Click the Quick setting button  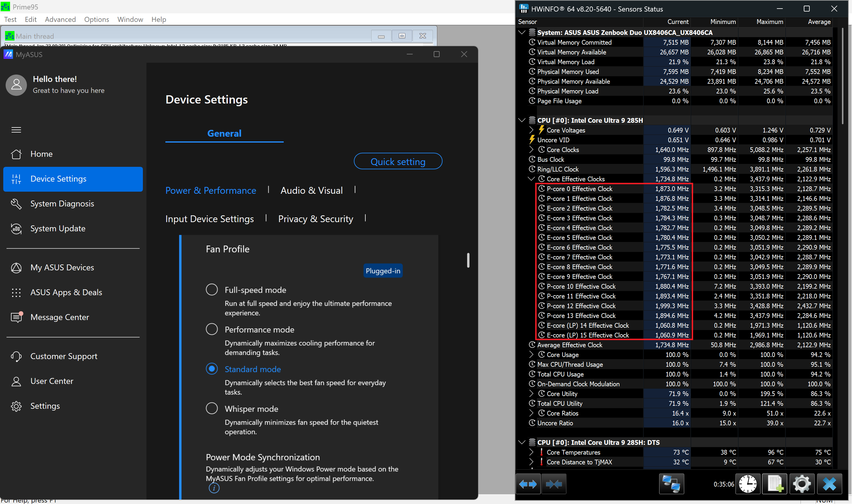point(398,161)
